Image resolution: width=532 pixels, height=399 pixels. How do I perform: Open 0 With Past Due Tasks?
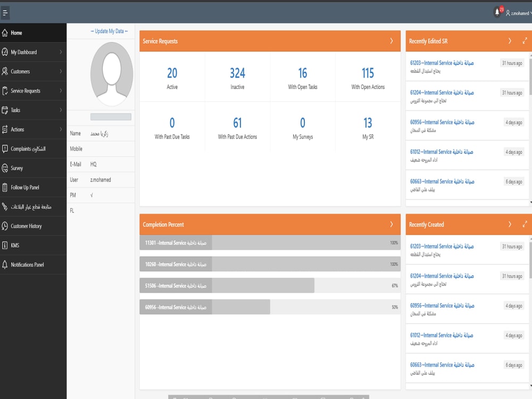pos(172,128)
